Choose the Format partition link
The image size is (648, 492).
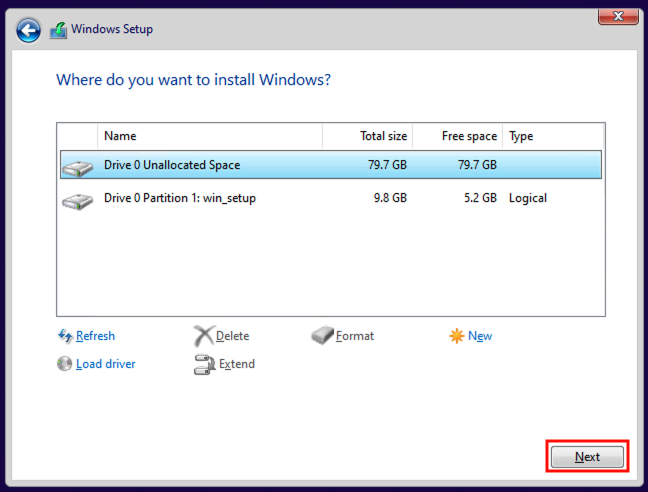(355, 336)
